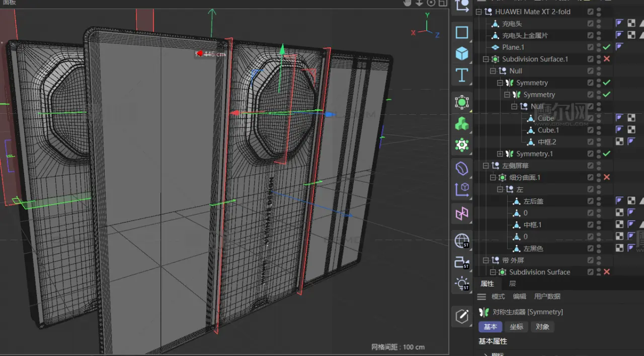Click the Phong tag on 充电头上金属片

point(619,35)
